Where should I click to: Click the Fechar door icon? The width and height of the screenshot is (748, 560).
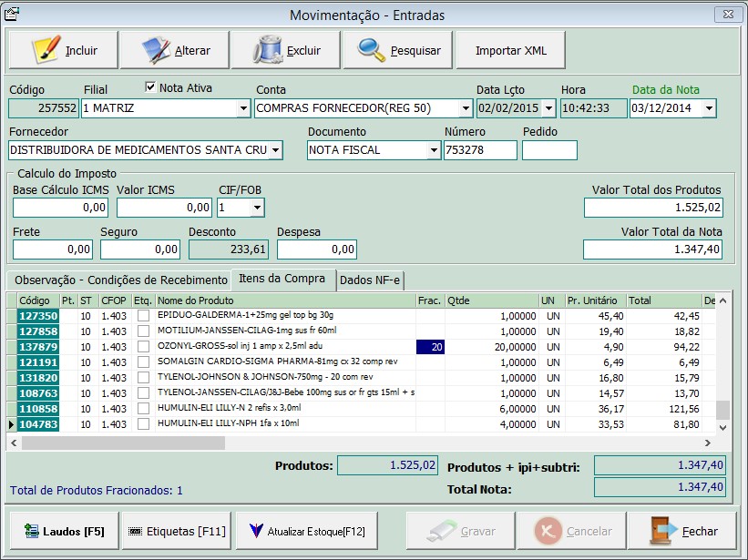coord(663,531)
